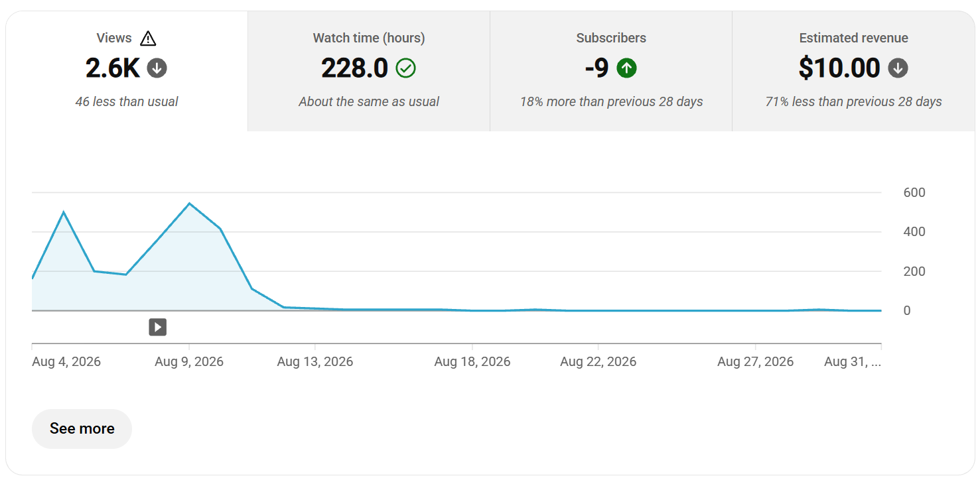Open the Estimated revenue tab
Image resolution: width=980 pixels, height=488 pixels.
point(853,71)
